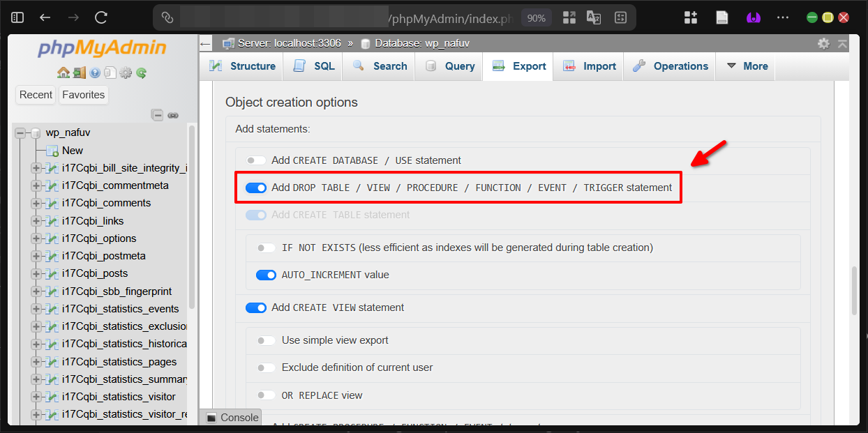The height and width of the screenshot is (433, 868).
Task: Open panel settings gear in navigation sidebar
Action: 125,73
